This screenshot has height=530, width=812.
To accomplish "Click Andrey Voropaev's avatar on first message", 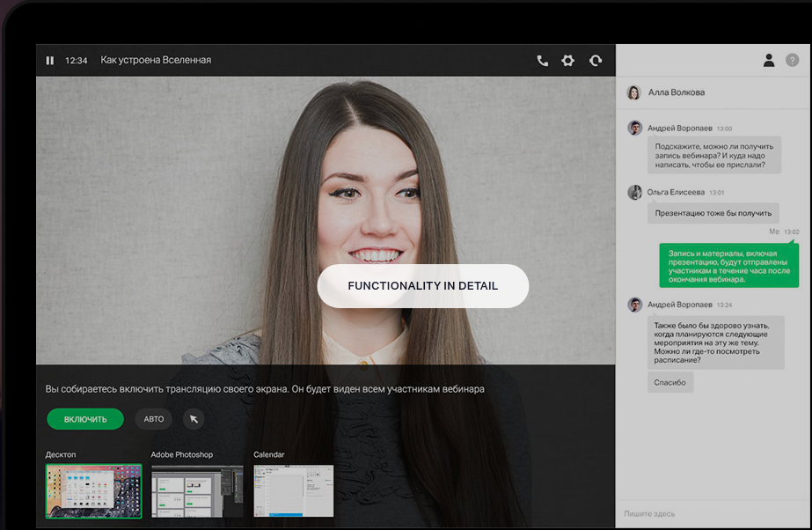I will (634, 129).
